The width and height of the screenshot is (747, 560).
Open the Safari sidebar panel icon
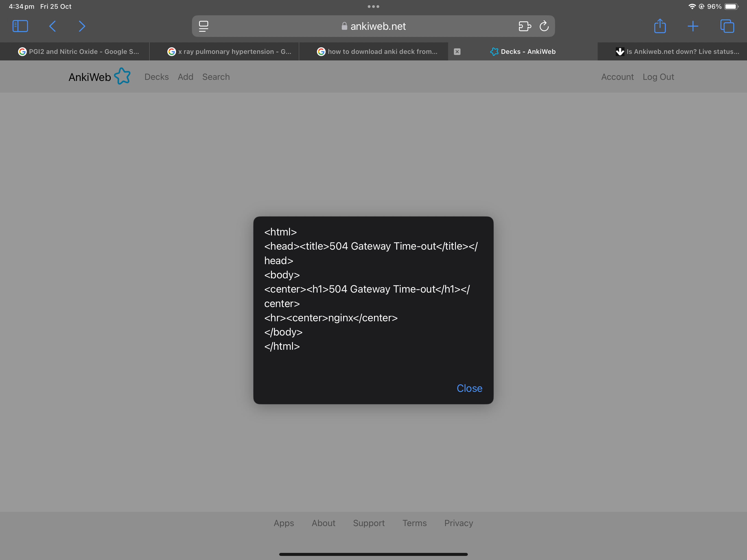pyautogui.click(x=20, y=26)
